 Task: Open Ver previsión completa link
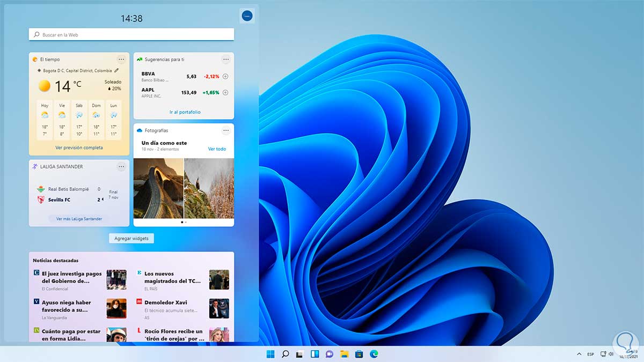tap(79, 147)
